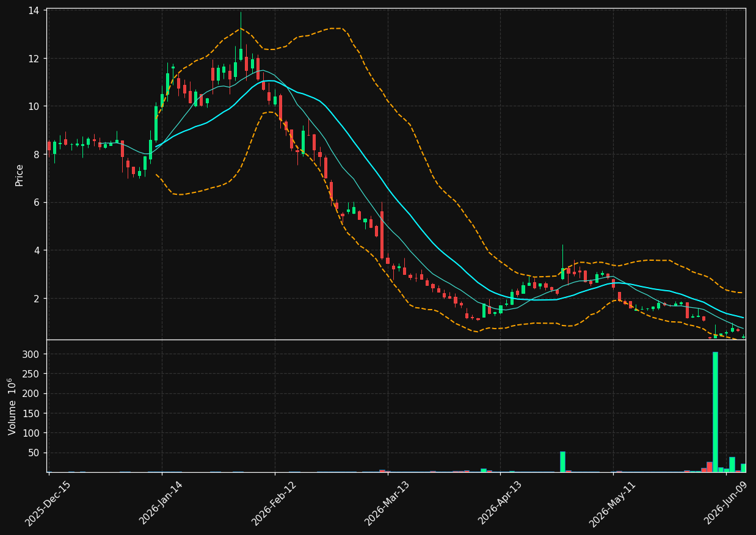This screenshot has height=535, width=756.
Task: Click the 2025-Dec-15 date label
Action: [x=48, y=503]
